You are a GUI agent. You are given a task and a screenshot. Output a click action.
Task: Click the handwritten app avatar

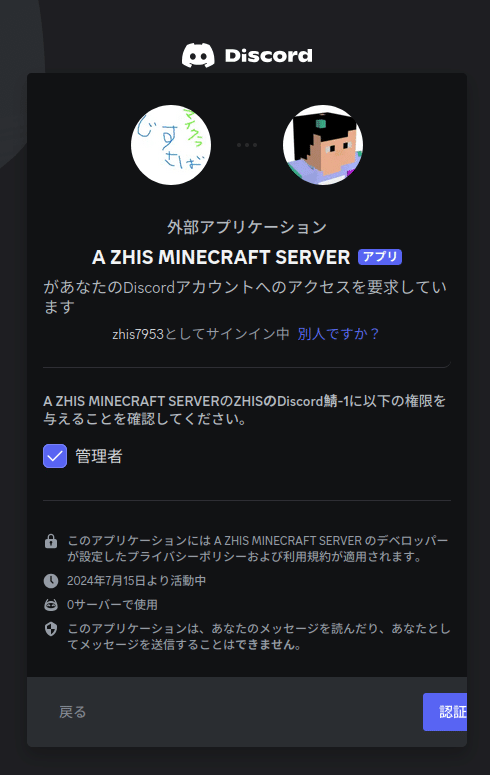(x=171, y=145)
